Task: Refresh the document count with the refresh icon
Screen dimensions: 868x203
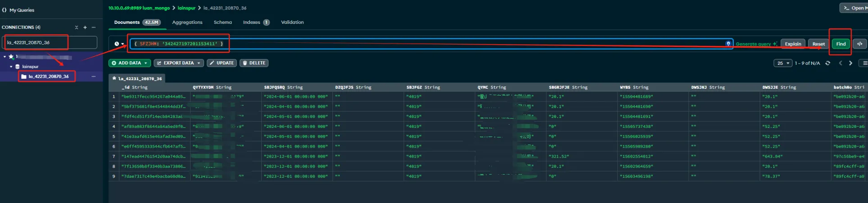Action: (x=827, y=63)
